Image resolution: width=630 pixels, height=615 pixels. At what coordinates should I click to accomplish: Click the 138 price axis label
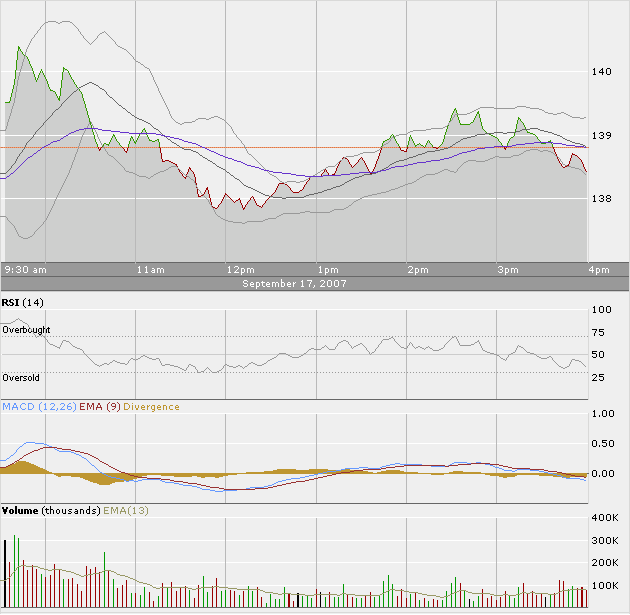pos(602,199)
